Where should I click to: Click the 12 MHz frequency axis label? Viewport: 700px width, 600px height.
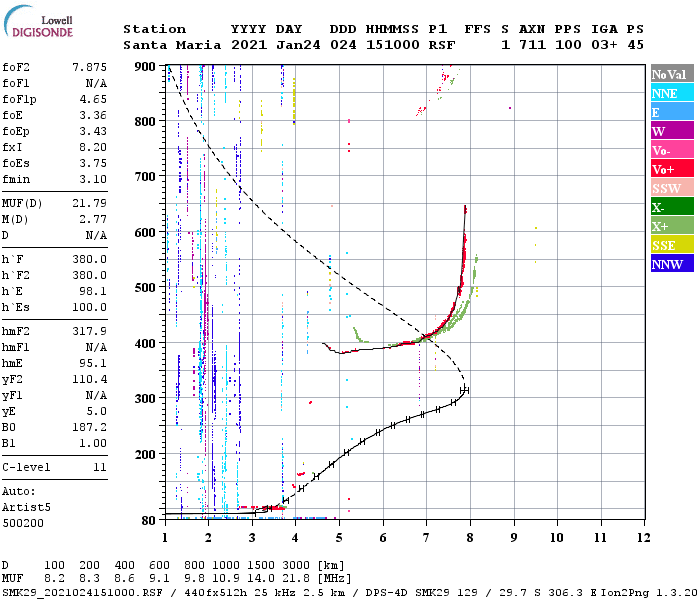pyautogui.click(x=644, y=538)
